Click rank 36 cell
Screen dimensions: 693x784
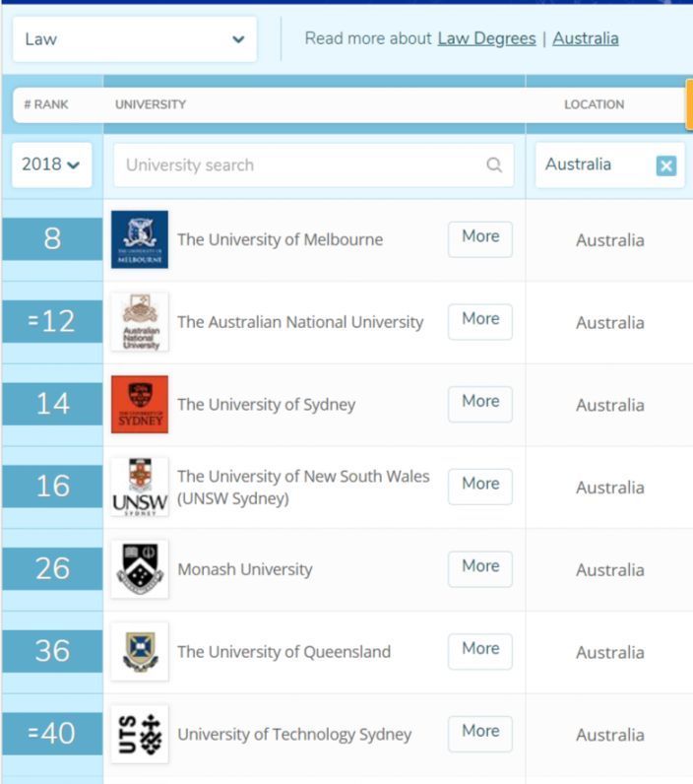52,651
